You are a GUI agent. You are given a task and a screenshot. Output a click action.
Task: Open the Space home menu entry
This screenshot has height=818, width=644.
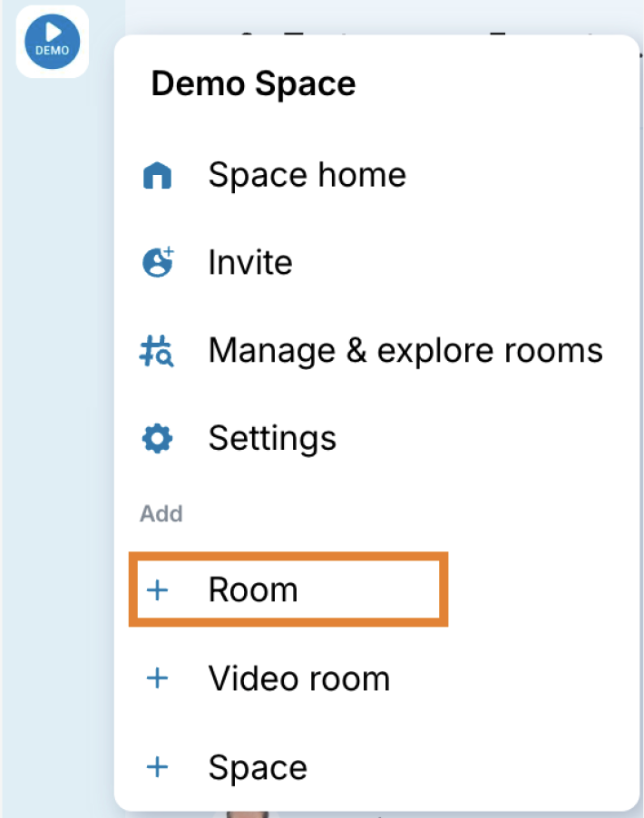(x=307, y=175)
